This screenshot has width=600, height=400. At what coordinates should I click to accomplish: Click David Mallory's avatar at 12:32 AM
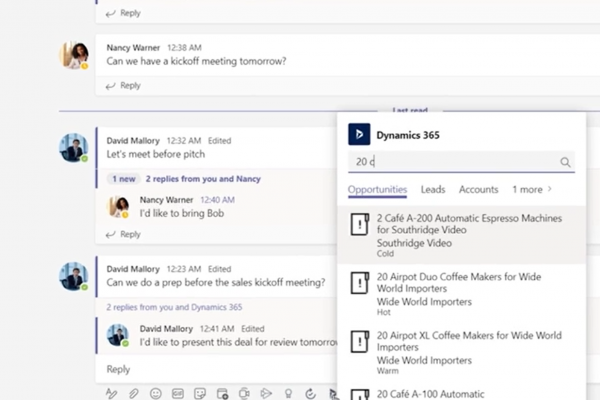tap(74, 148)
